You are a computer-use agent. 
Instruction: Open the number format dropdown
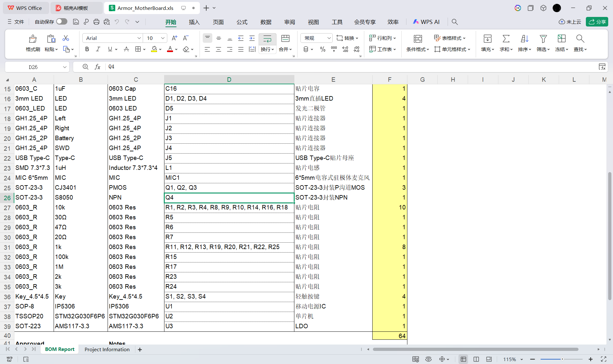(x=329, y=38)
